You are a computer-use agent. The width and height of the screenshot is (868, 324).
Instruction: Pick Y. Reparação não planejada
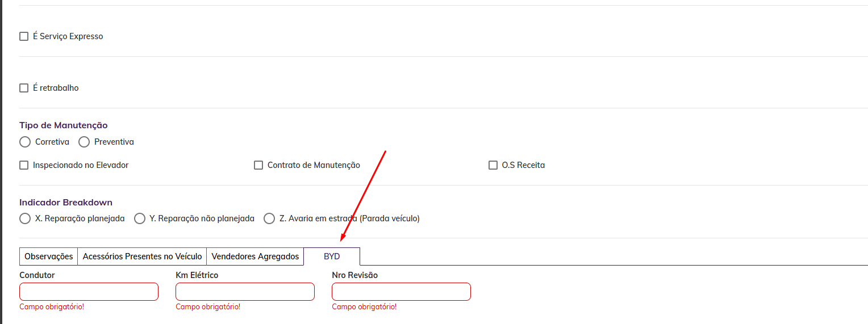click(x=140, y=218)
